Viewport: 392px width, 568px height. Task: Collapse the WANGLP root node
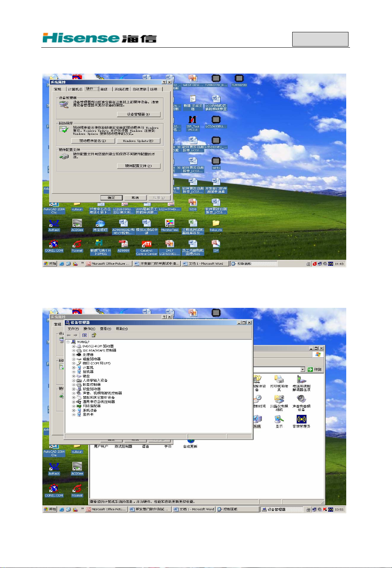pos(68,342)
